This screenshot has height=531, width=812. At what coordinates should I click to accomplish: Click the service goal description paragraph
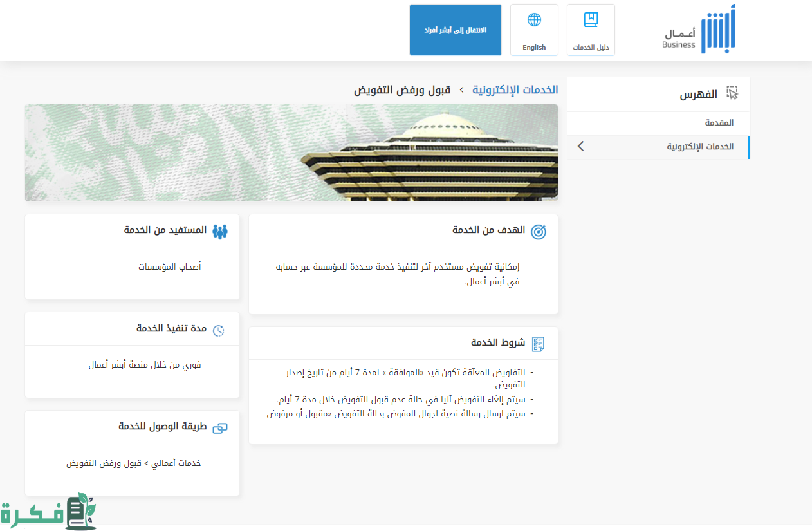click(398, 274)
